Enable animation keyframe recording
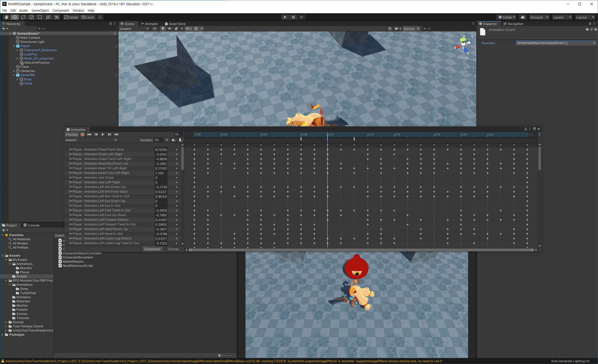Screen dimensions: 598x364 pos(83,134)
